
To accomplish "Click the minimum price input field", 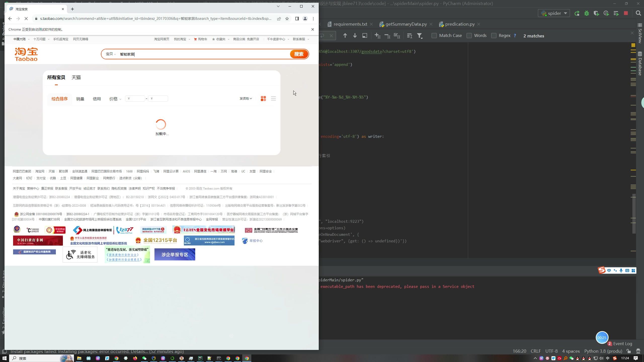I will (135, 99).
